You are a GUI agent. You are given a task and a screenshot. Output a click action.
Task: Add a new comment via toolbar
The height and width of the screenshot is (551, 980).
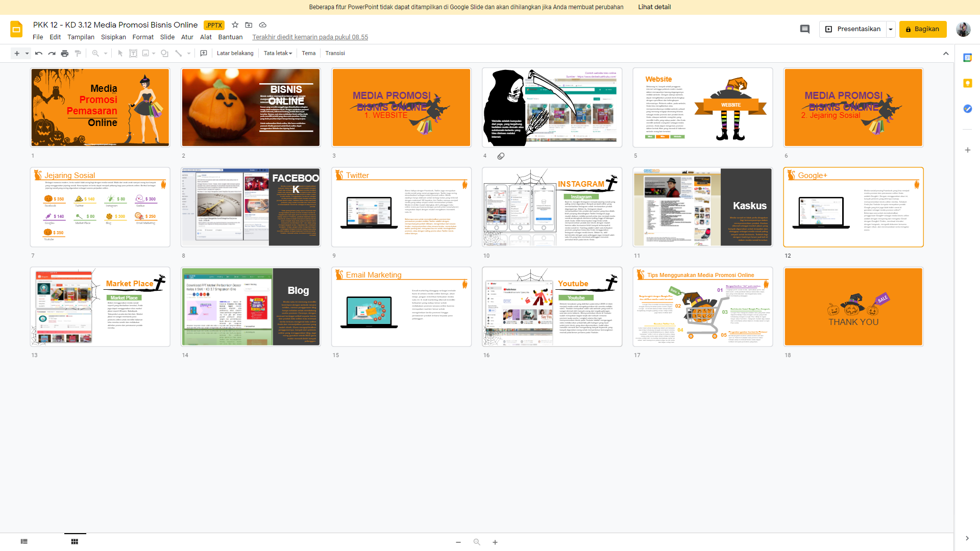[x=204, y=53]
